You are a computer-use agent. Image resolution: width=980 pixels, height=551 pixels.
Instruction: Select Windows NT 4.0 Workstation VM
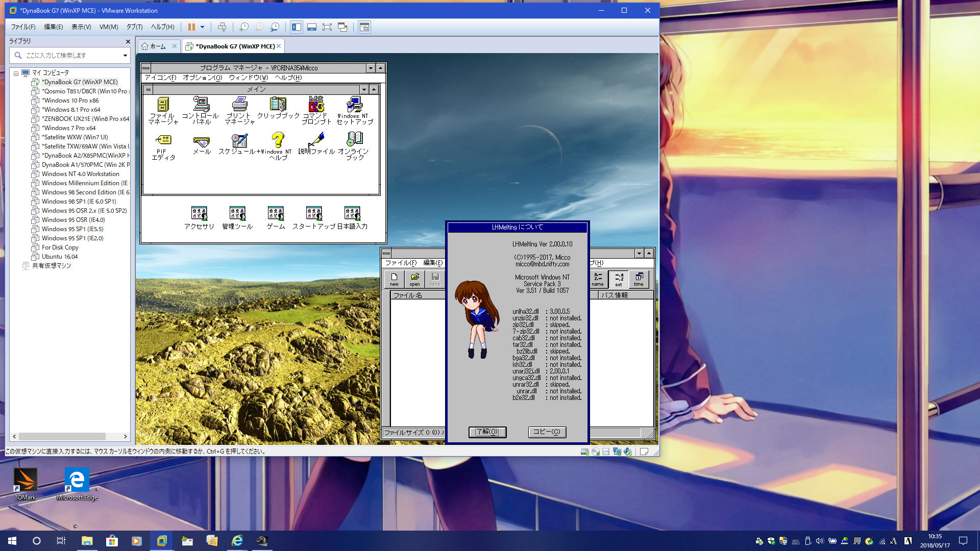80,174
